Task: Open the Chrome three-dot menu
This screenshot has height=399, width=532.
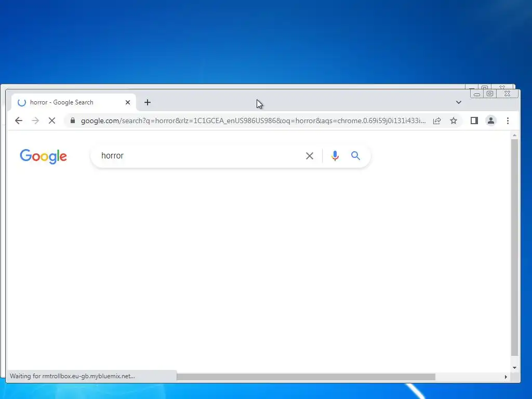Action: (508, 121)
